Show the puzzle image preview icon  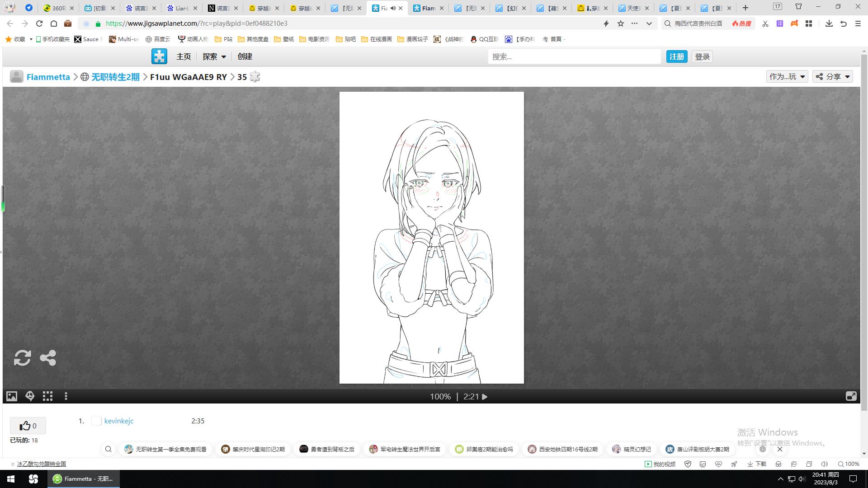click(12, 396)
